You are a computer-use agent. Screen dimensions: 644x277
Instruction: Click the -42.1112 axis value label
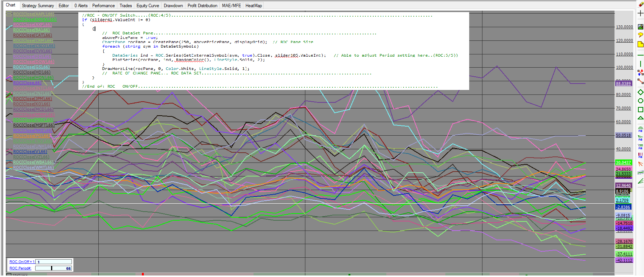click(624, 260)
